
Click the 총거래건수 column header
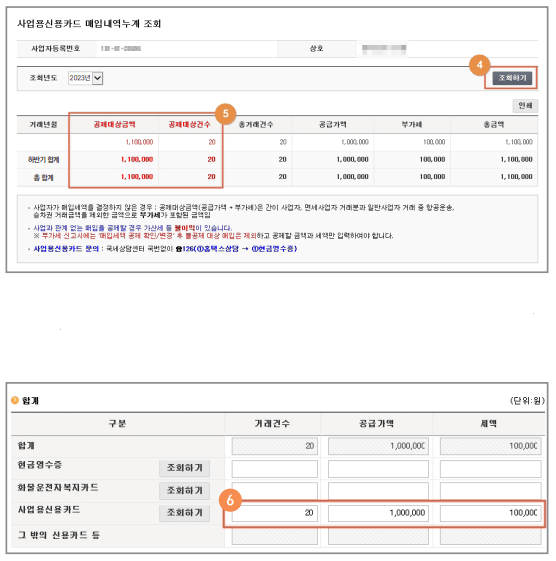pyautogui.click(x=256, y=125)
